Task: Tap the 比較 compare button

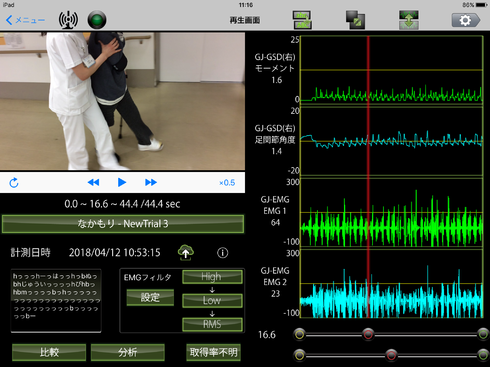Action: point(49,352)
